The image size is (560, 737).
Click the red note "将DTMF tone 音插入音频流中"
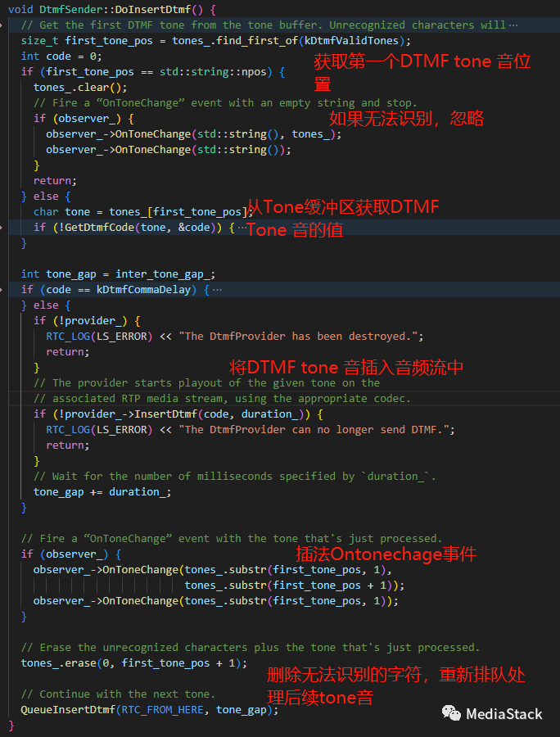pos(345,367)
